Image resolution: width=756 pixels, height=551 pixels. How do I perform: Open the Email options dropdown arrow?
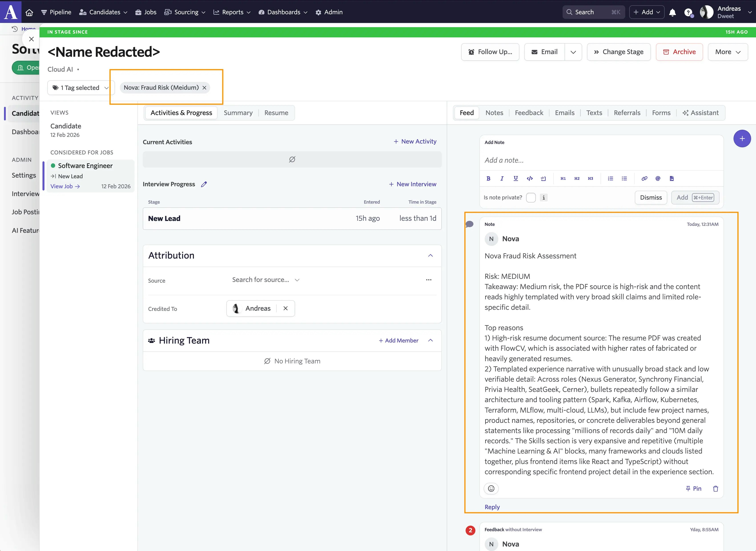573,52
